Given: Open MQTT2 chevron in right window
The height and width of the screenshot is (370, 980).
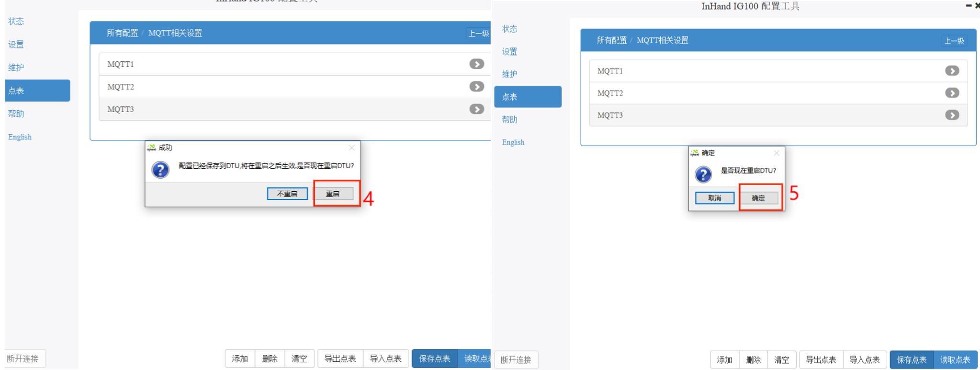Looking at the screenshot, I should tap(952, 93).
